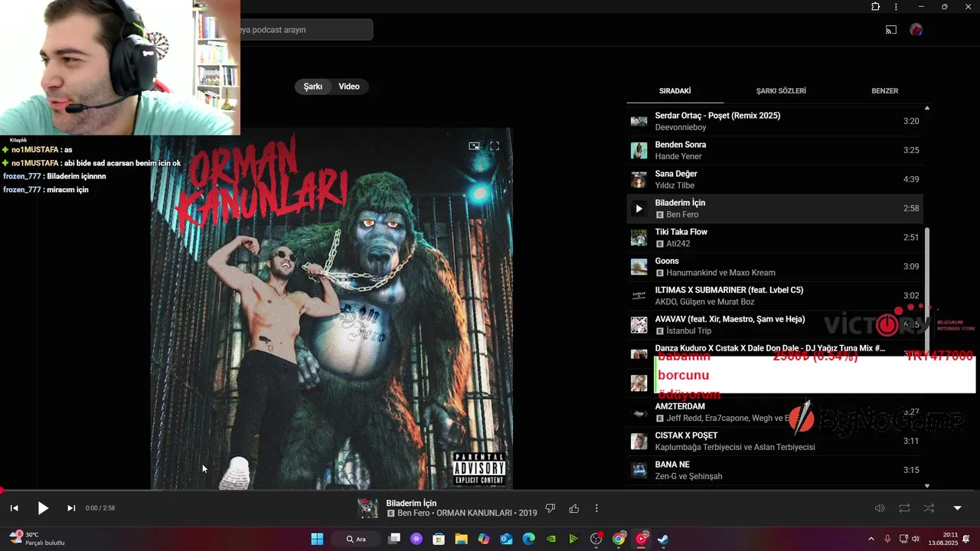Screen dimensions: 980x551
Task: Open the ŞARKI SÖZLERİ tab
Action: (781, 90)
